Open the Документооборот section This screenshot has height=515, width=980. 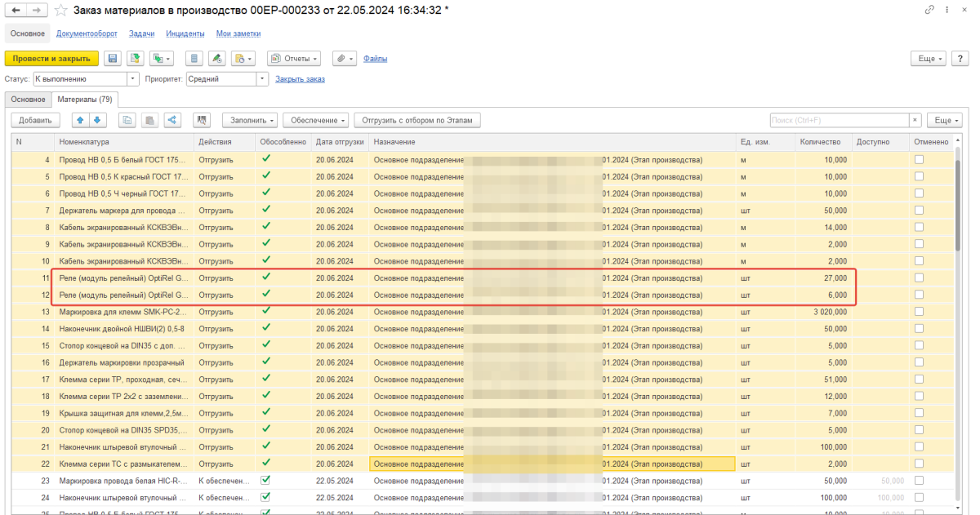[x=87, y=33]
